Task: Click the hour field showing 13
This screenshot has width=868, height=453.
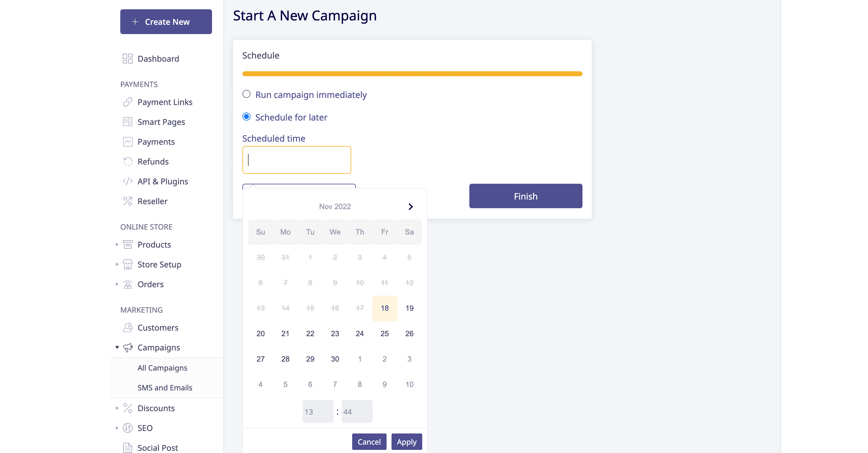Action: pos(317,411)
